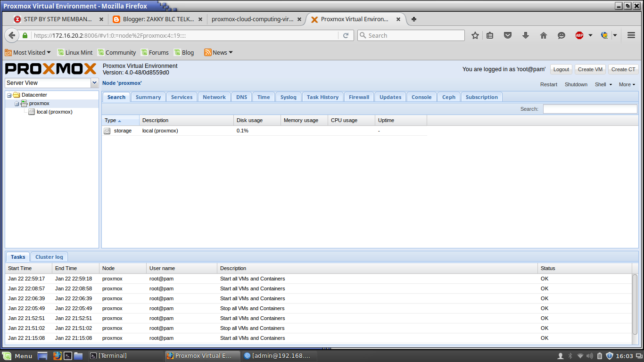This screenshot has height=362, width=644.
Task: Click the Shutdown node button
Action: 576,84
